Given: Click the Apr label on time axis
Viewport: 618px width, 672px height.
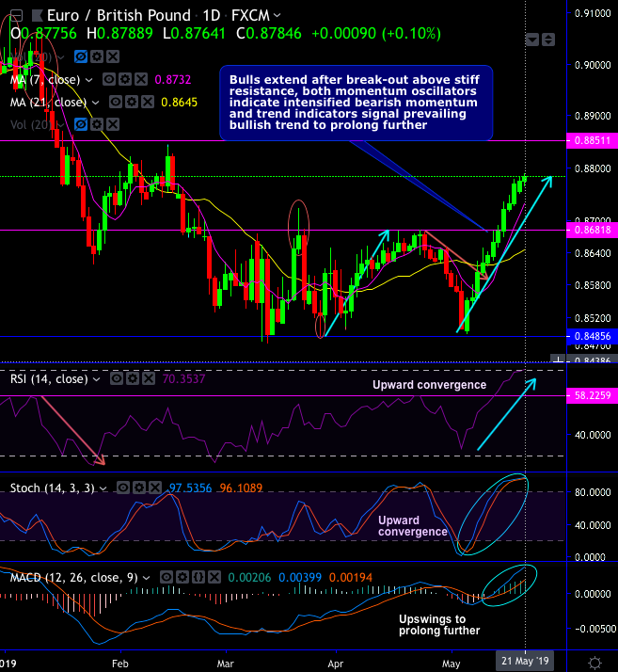Looking at the screenshot, I should [336, 664].
